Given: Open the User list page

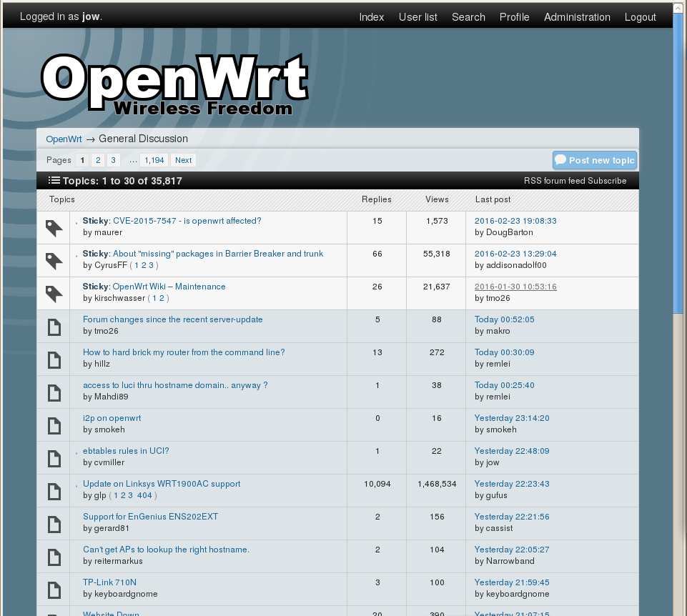Looking at the screenshot, I should 418,17.
